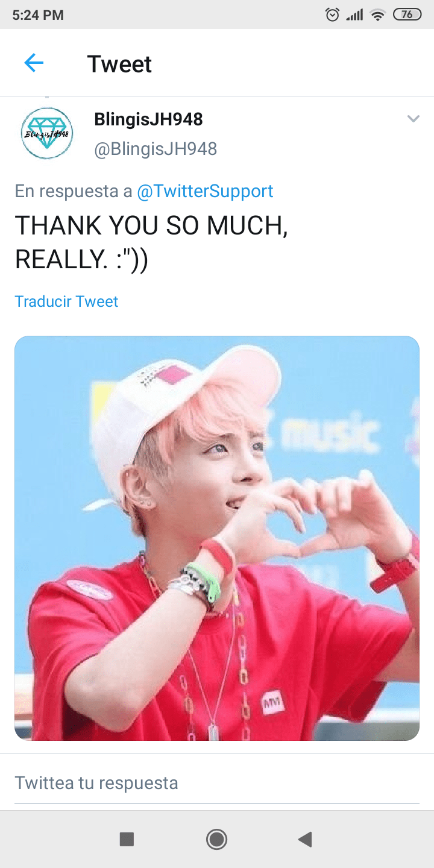Expand the tweet options chevron
Screen dimensions: 434x868
(x=413, y=119)
